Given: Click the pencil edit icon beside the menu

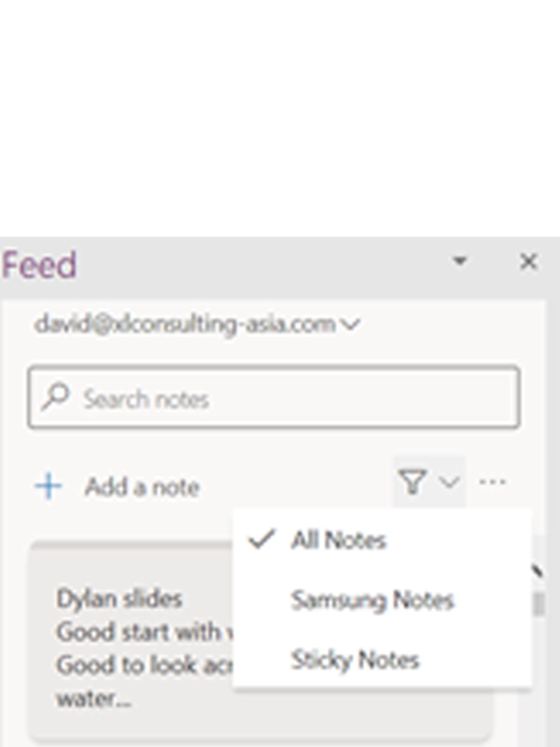Looking at the screenshot, I should point(537,572).
